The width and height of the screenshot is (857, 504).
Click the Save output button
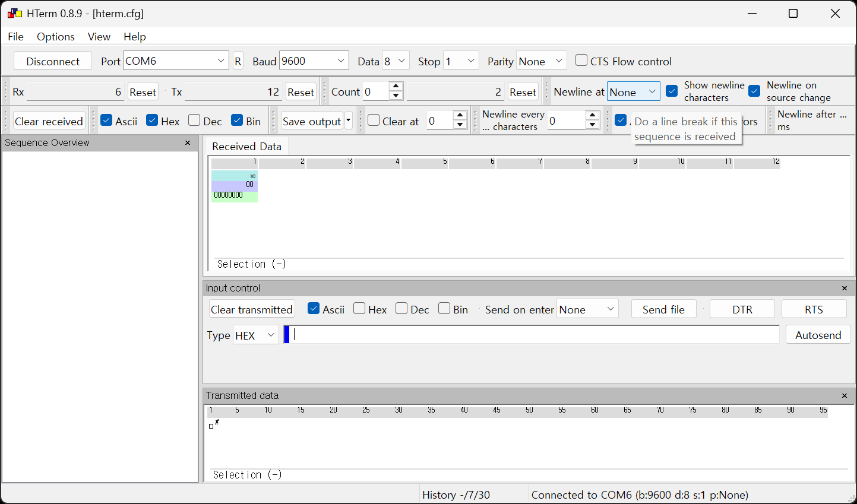[x=312, y=121]
